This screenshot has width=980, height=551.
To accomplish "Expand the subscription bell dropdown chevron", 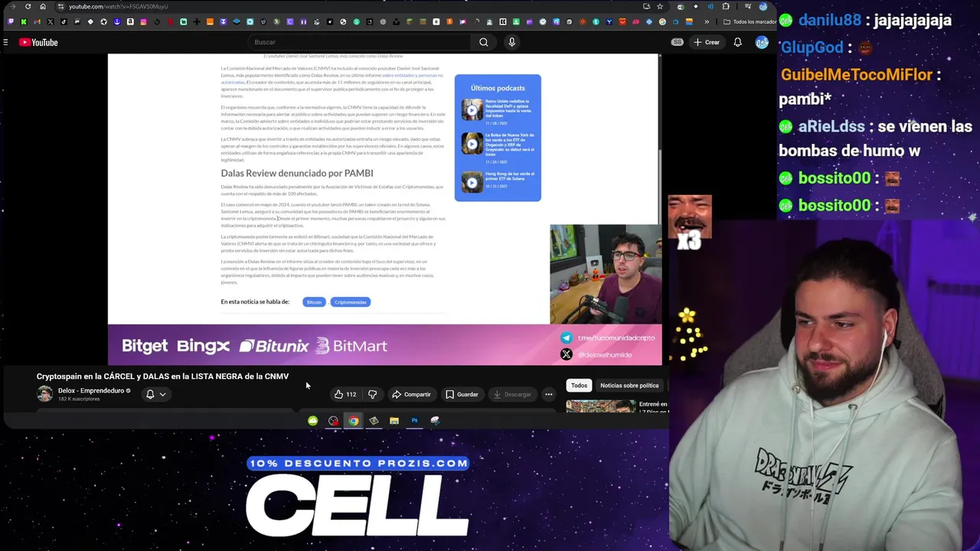I will pos(162,394).
